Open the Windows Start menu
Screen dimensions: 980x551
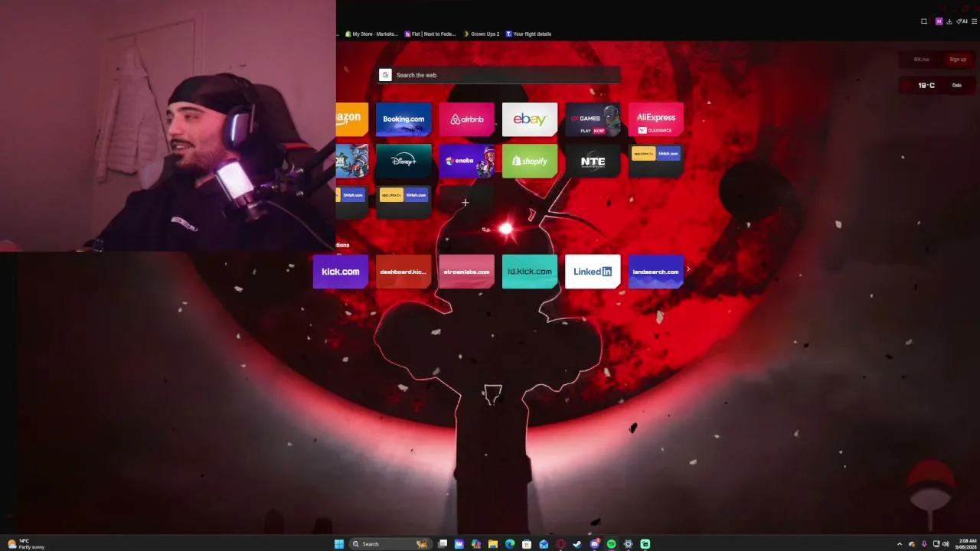339,544
